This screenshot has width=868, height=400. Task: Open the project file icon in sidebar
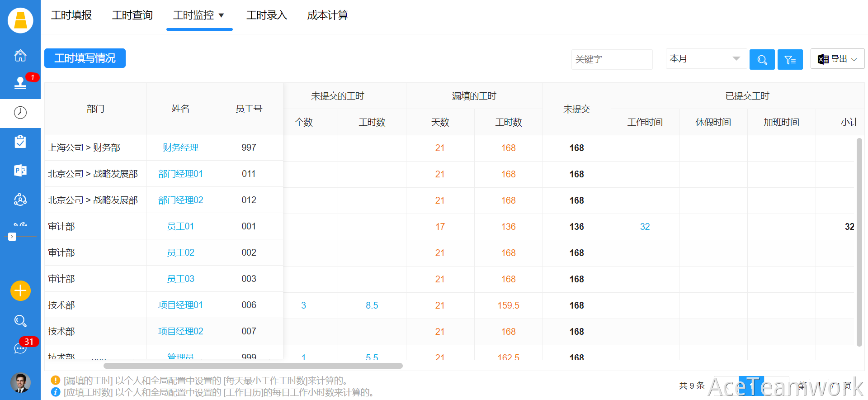(x=20, y=171)
